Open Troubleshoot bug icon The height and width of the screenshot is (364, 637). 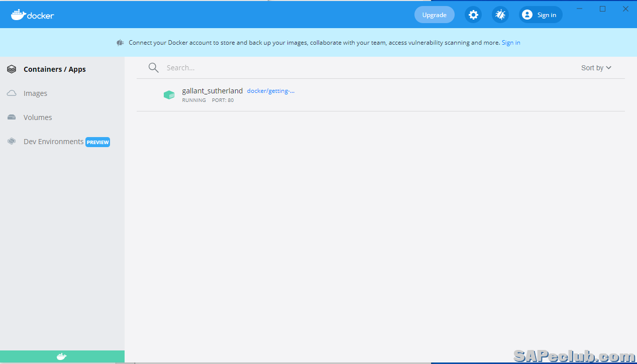coord(500,15)
